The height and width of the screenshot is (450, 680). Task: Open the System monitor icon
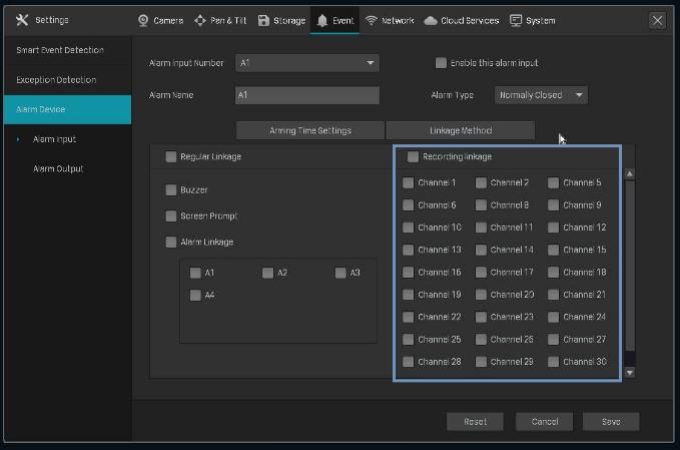tap(516, 20)
